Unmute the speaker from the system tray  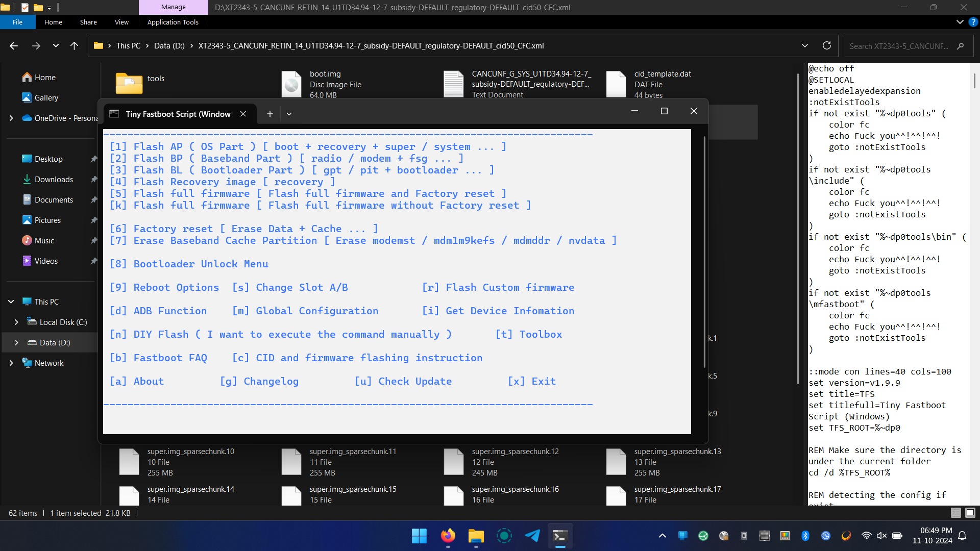point(881,536)
